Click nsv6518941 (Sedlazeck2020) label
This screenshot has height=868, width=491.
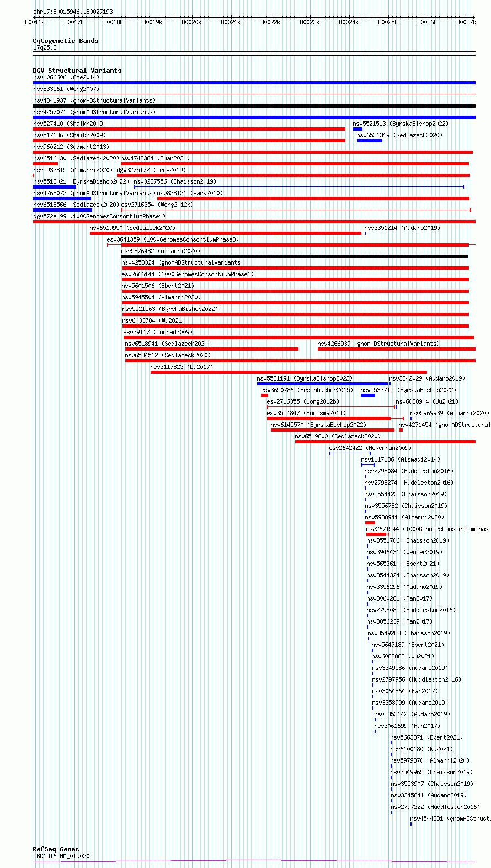tap(168, 344)
